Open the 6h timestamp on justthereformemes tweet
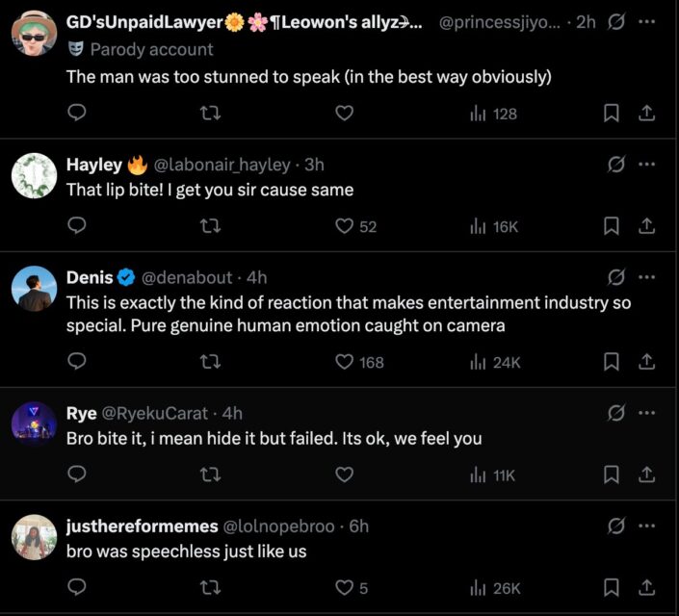The width and height of the screenshot is (679, 616). 359,526
